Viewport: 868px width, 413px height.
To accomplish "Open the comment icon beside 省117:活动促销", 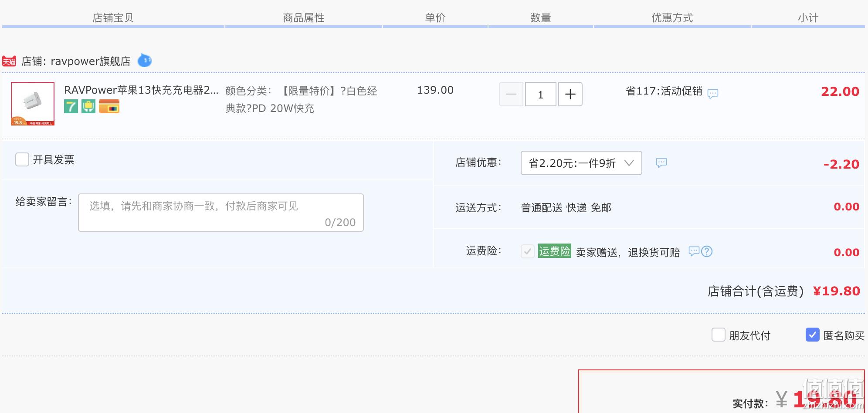I will click(713, 93).
